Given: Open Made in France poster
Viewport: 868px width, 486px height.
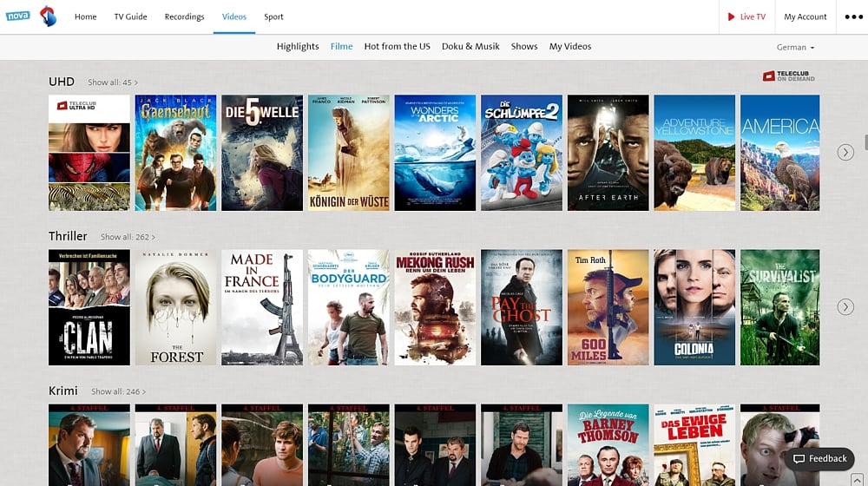Looking at the screenshot, I should (262, 307).
